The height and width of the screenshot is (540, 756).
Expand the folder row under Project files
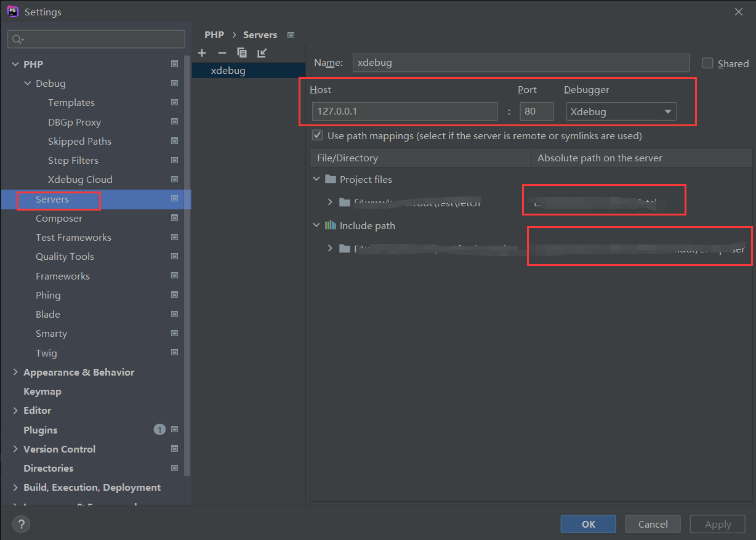click(x=330, y=202)
